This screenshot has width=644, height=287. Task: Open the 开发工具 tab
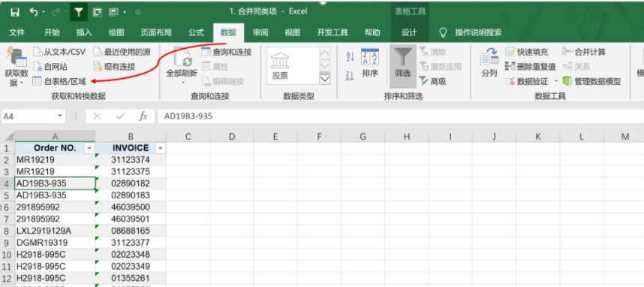coord(333,32)
